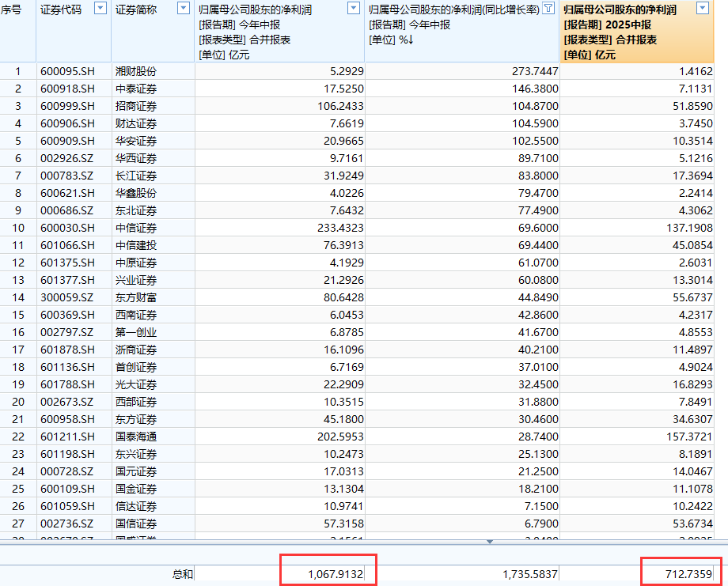Click growth rate value 273.7447
This screenshot has width=728, height=586.
click(x=536, y=71)
